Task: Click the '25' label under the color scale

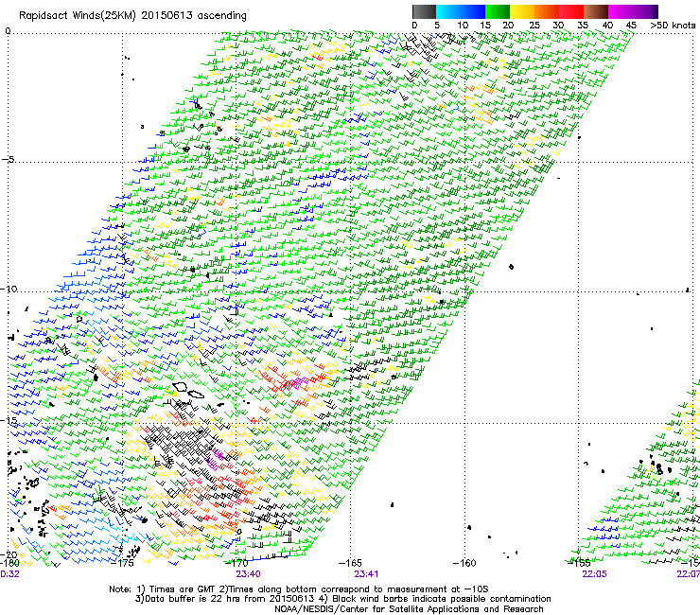Action: [x=534, y=26]
